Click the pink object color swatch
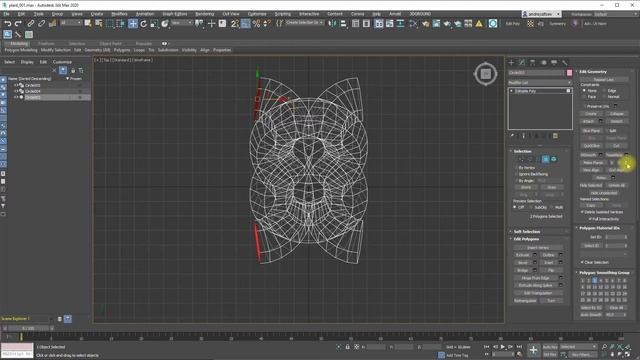Viewport: 640px width, 360px height. tap(569, 73)
